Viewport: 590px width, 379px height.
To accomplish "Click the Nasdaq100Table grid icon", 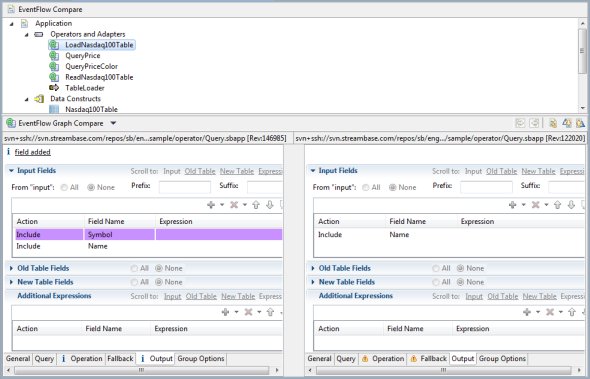I will click(54, 109).
